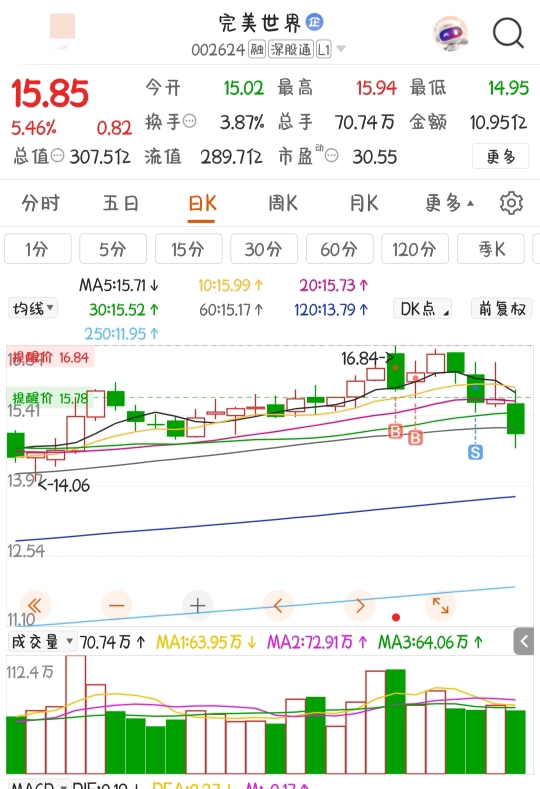Toggle the 前复权 adjustment option
Image resolution: width=540 pixels, height=789 pixels.
coord(501,308)
